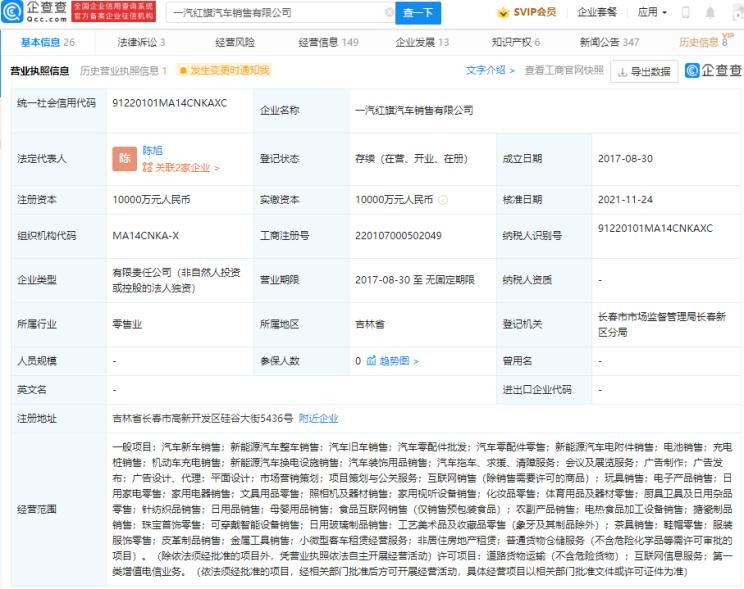Enable 发生变更时通知我 notification toggle
The image size is (744, 589).
224,70
